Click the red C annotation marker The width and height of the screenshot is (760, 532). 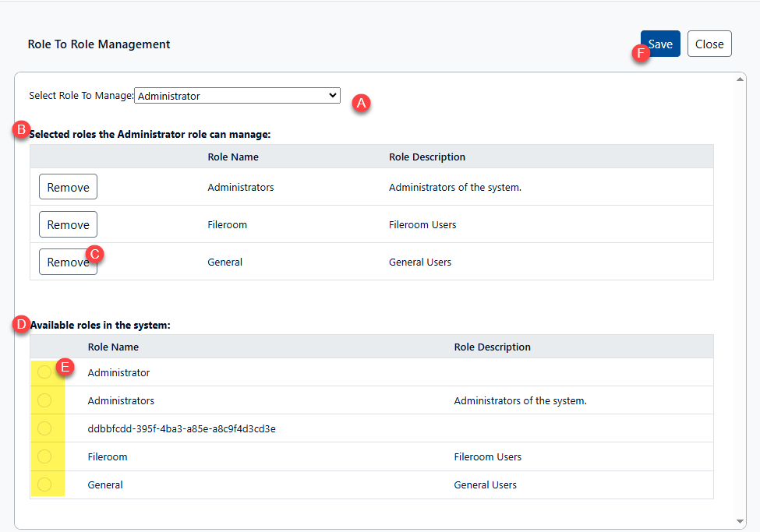tap(94, 254)
